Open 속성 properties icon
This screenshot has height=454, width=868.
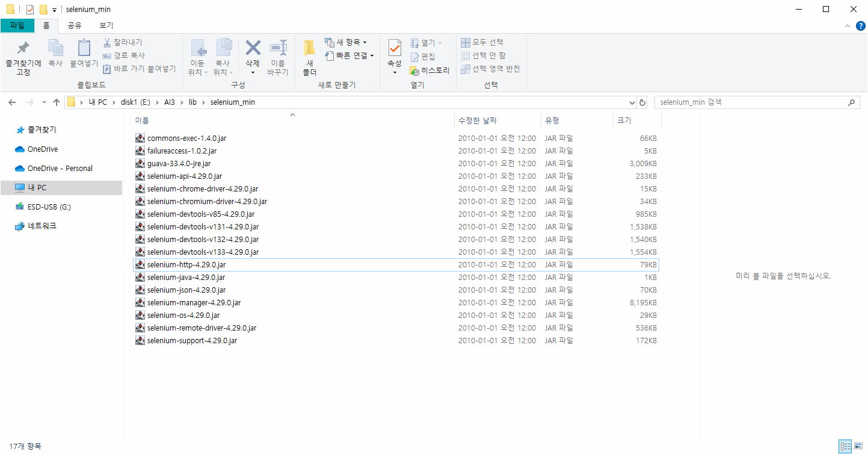(395, 48)
